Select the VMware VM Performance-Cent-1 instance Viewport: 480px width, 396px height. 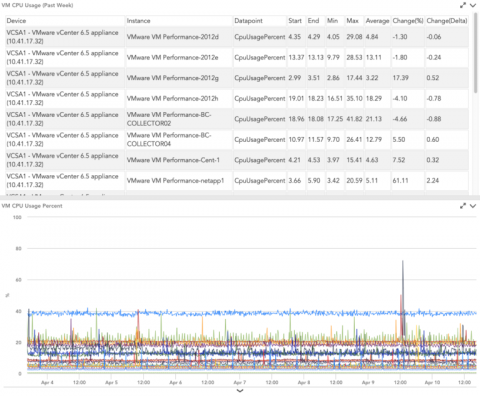(x=173, y=160)
